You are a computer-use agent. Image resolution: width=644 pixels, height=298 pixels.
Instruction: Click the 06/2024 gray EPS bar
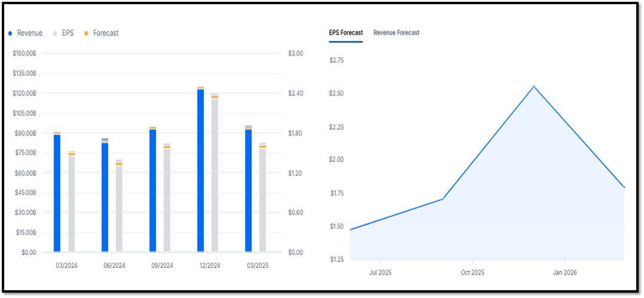(x=119, y=208)
